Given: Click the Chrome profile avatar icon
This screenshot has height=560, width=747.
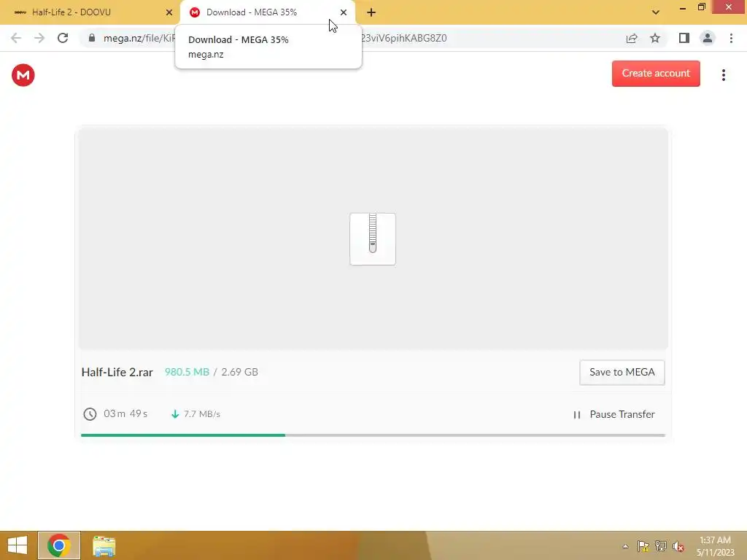Looking at the screenshot, I should 708,38.
